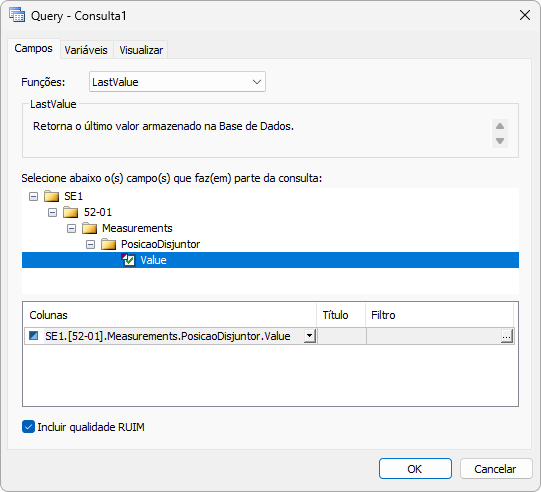Viewport: 541px width, 492px height.
Task: Disable Incluir qualidade RUIM checkbox
Action: 28,427
